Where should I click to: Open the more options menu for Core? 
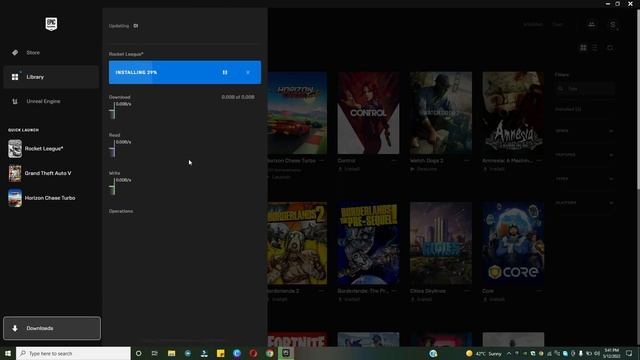pos(540,291)
